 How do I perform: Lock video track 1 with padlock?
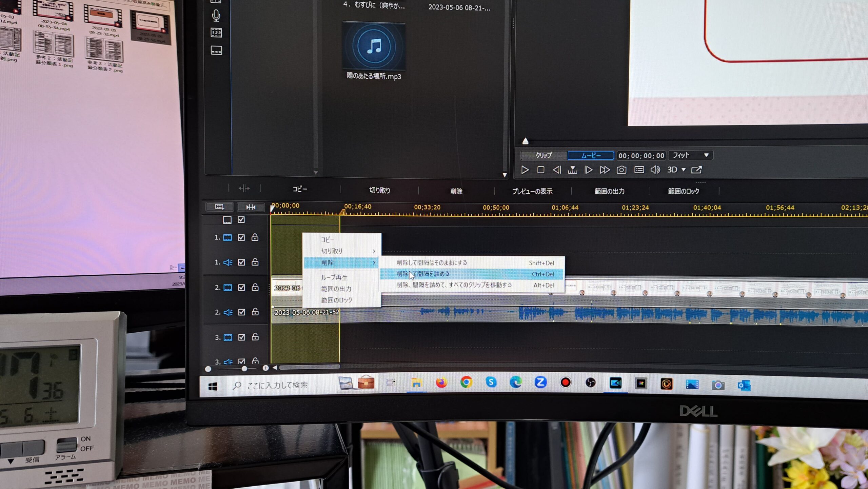(x=255, y=237)
